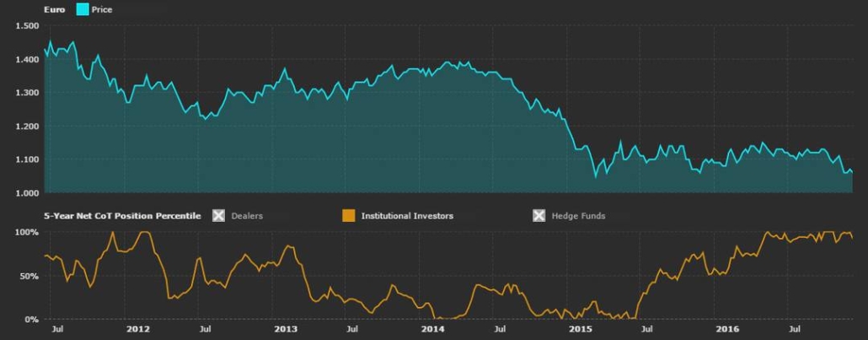Viewport: 868px width, 340px height.
Task: Click the Dealers legend text
Action: click(x=246, y=216)
